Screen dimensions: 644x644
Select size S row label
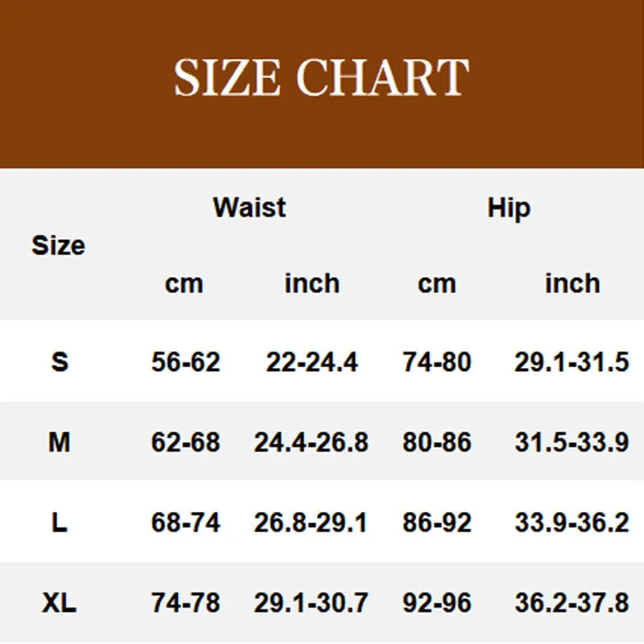(60, 361)
